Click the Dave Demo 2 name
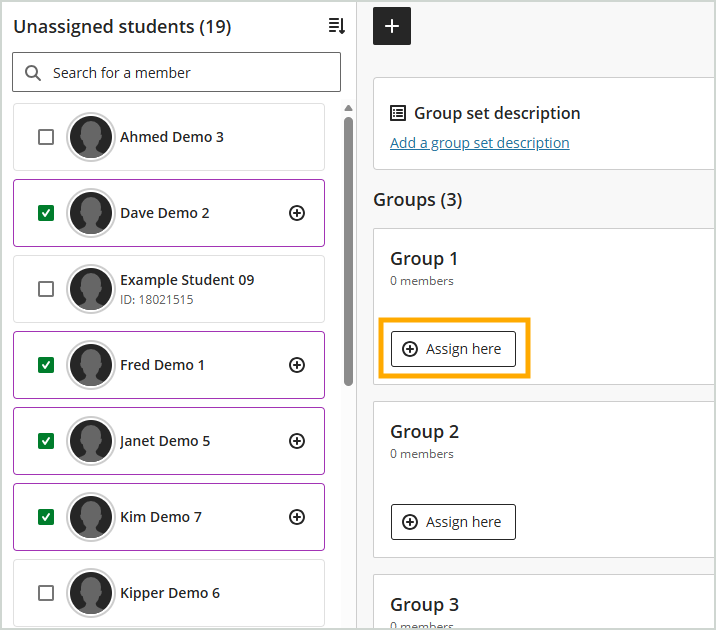Viewport: 716px width, 630px height. [164, 213]
